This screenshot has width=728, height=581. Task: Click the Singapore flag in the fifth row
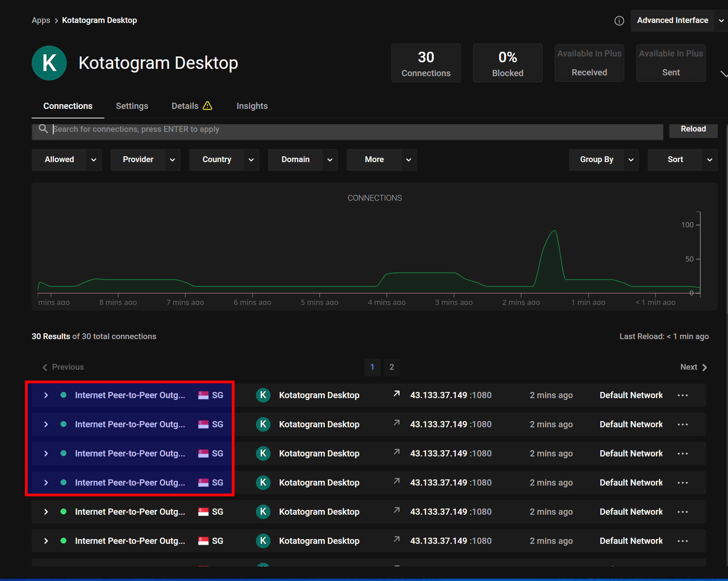pos(203,512)
